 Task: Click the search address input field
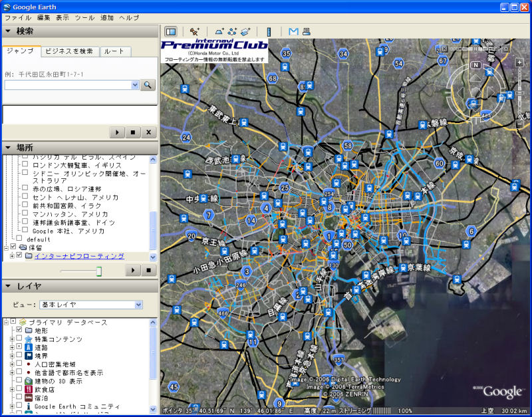click(68, 85)
